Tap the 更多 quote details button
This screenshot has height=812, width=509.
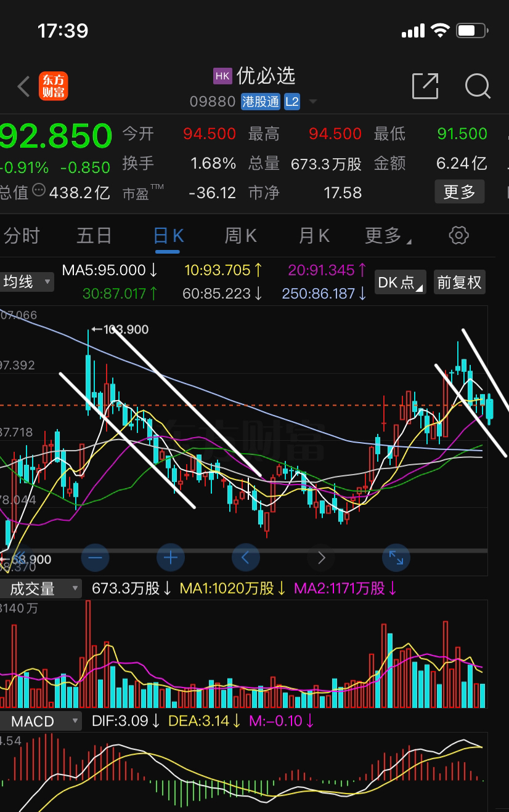click(460, 192)
